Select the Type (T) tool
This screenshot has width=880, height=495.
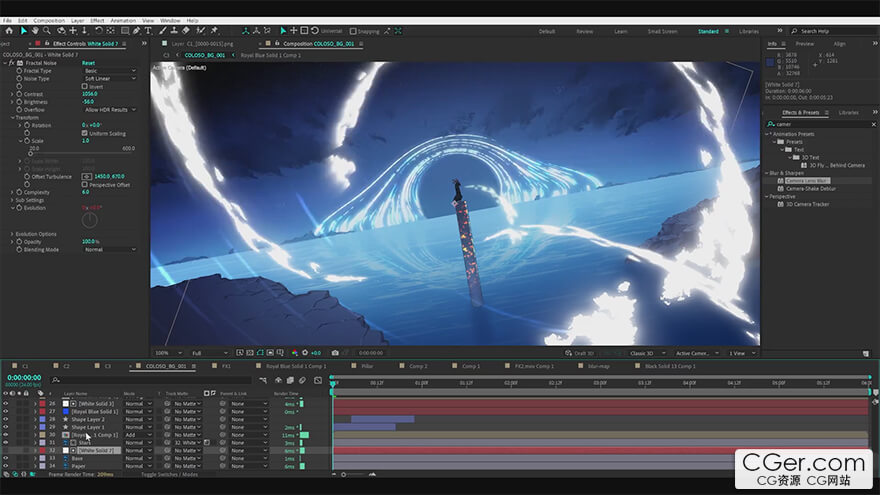tap(148, 31)
